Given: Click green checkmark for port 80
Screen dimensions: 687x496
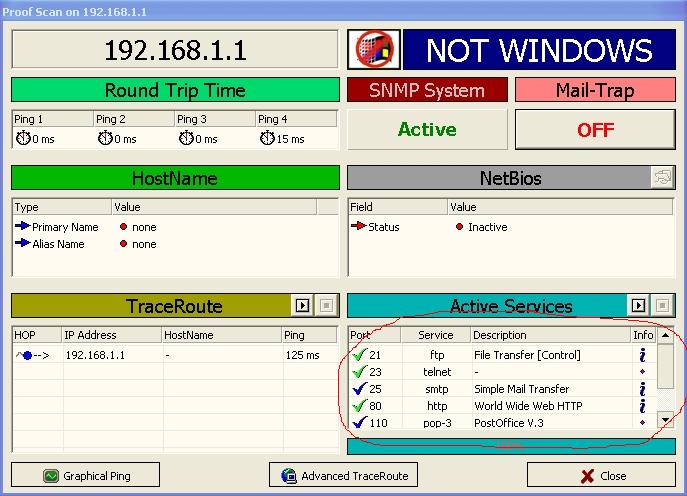Looking at the screenshot, I should [x=359, y=405].
